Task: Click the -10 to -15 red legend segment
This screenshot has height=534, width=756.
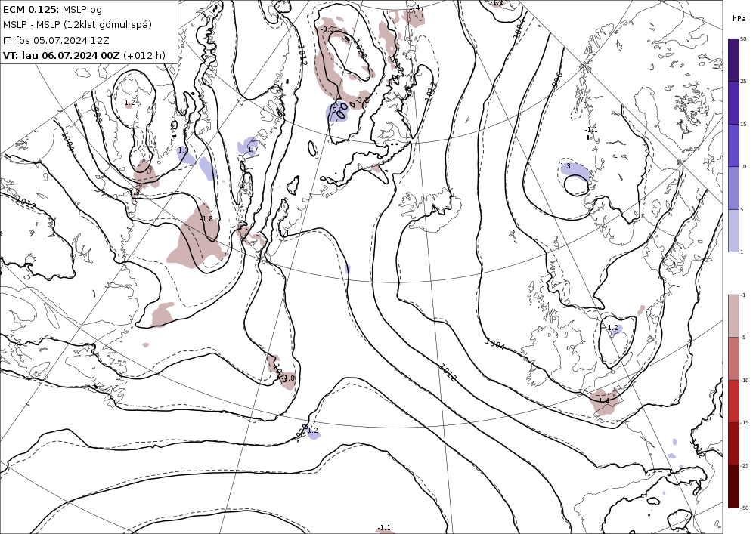Action: (x=733, y=401)
